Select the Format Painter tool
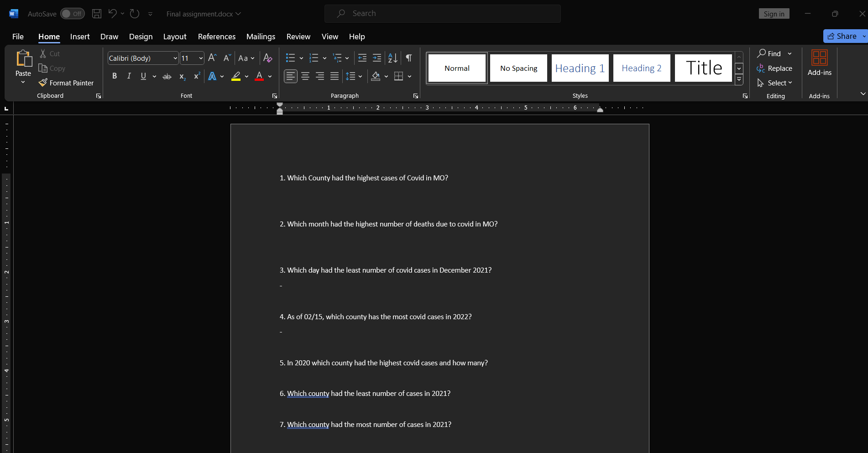868x453 pixels. click(66, 83)
